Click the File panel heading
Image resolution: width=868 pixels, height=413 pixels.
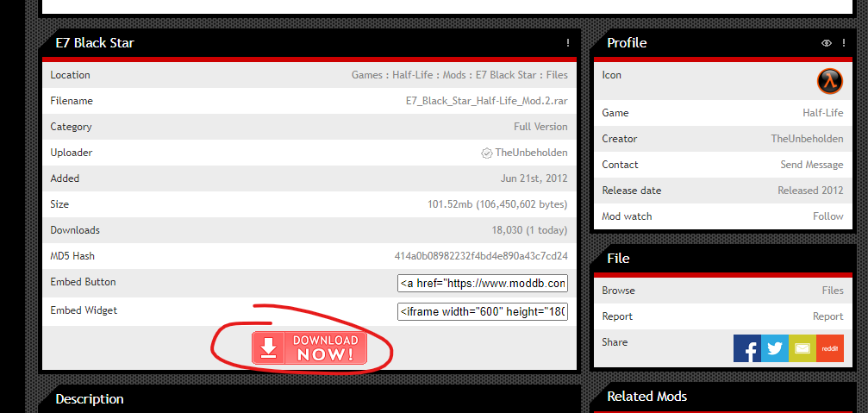coord(618,259)
